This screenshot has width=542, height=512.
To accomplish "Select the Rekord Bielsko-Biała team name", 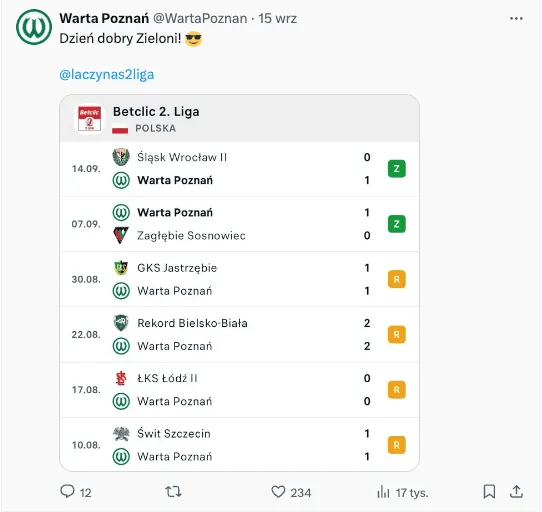I will (x=192, y=323).
